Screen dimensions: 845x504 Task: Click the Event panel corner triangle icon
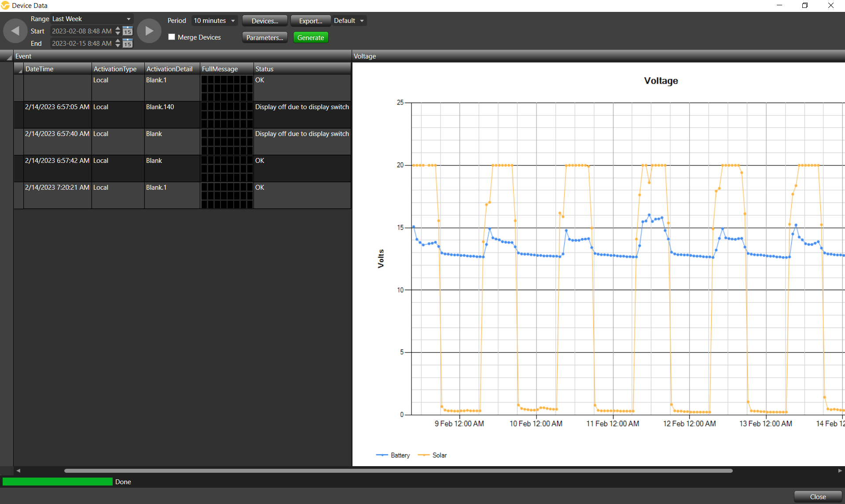tap(8, 57)
